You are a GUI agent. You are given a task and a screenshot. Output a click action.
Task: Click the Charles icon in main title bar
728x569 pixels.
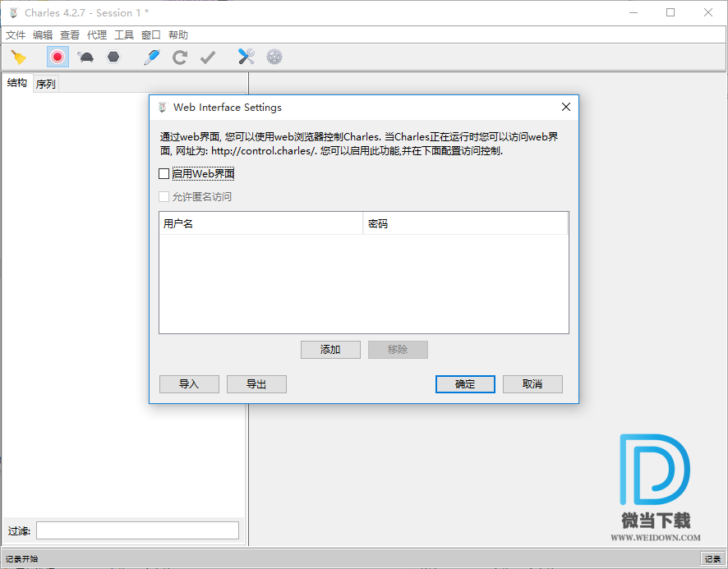(x=13, y=13)
